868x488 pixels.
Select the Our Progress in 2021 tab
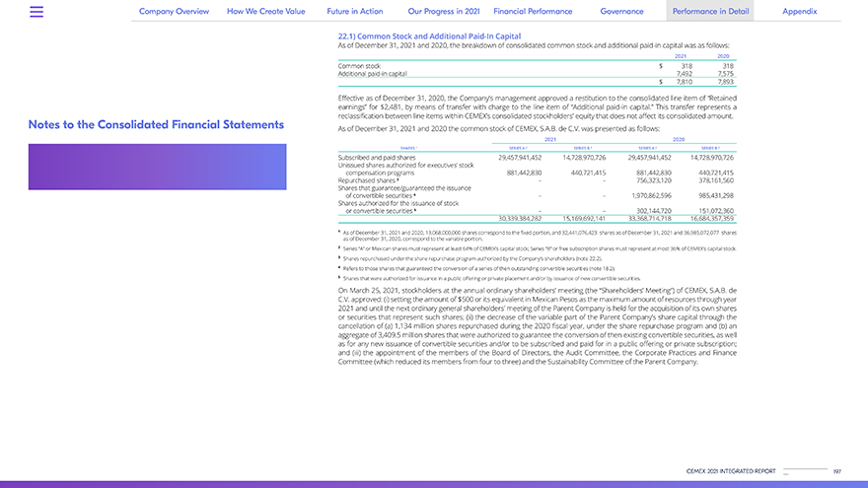point(442,11)
